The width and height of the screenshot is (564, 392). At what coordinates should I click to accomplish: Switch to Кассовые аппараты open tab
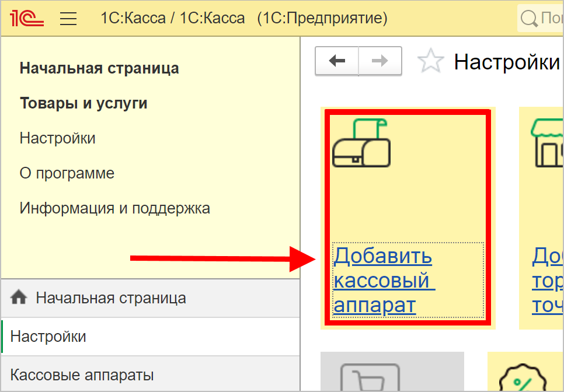(x=151, y=374)
